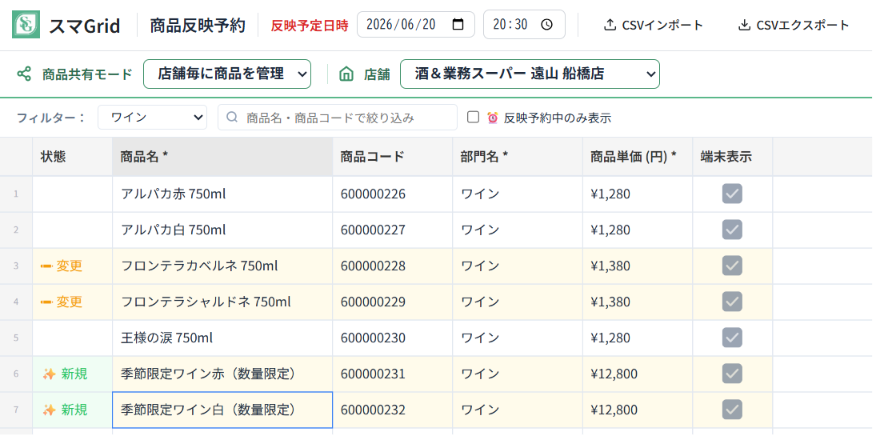This screenshot has height=435, width=873.
Task: Click the 20:30 time field
Action: tap(524, 25)
